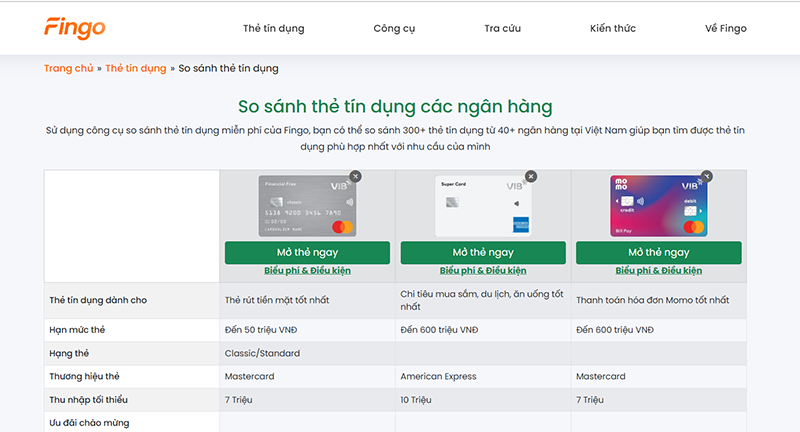800x432 pixels.
Task: Open the Thẻ tín dụng menu
Action: pos(273,29)
